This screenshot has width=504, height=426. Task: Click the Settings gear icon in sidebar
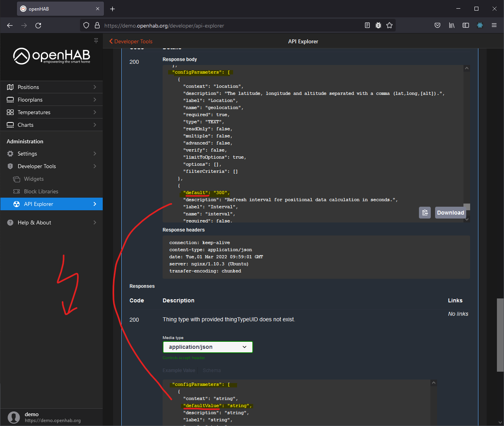[10, 154]
